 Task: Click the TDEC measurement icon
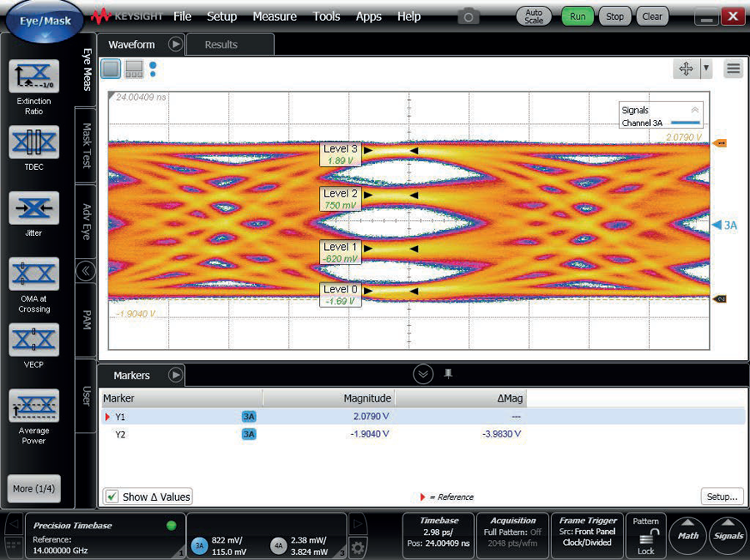[x=34, y=142]
